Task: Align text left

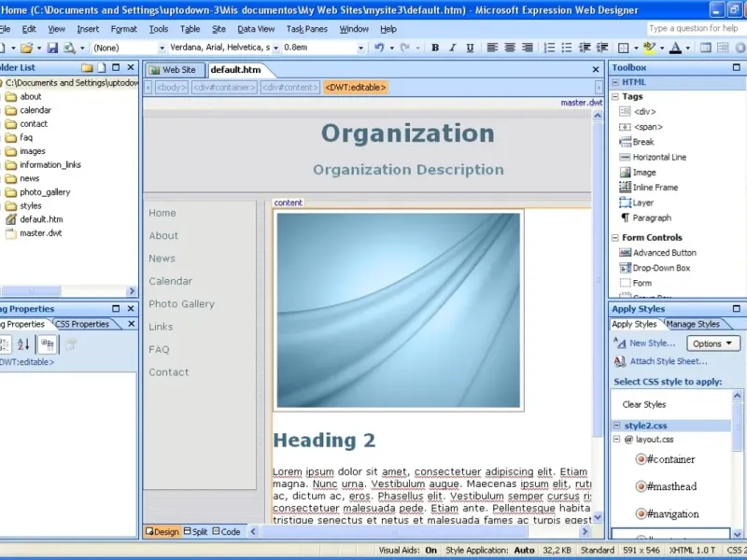Action: (x=492, y=48)
